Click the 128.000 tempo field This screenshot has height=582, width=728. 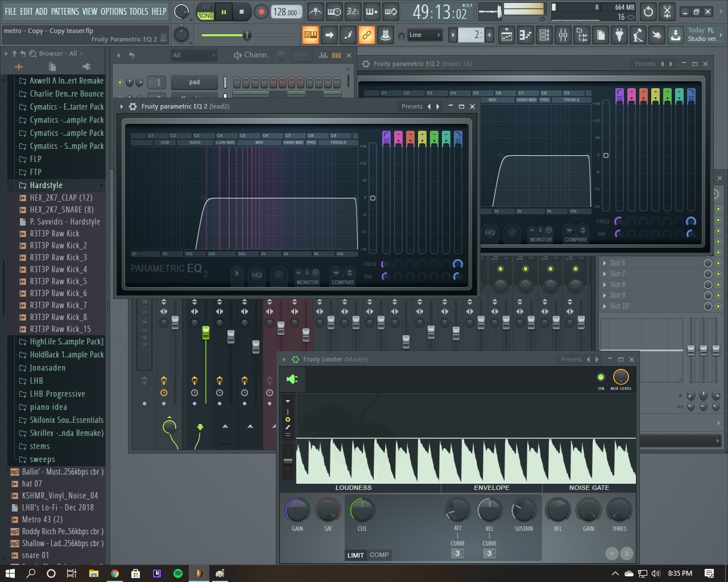[x=286, y=12]
